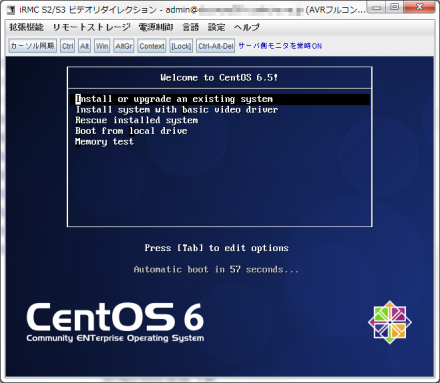Click the Context key button
Viewport: 440px width, 383px height.
(x=152, y=46)
